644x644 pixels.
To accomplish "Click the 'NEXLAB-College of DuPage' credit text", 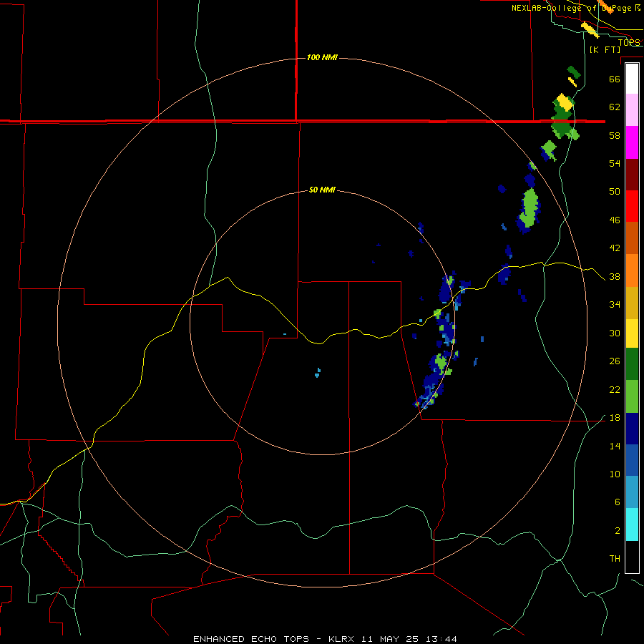I will [571, 8].
